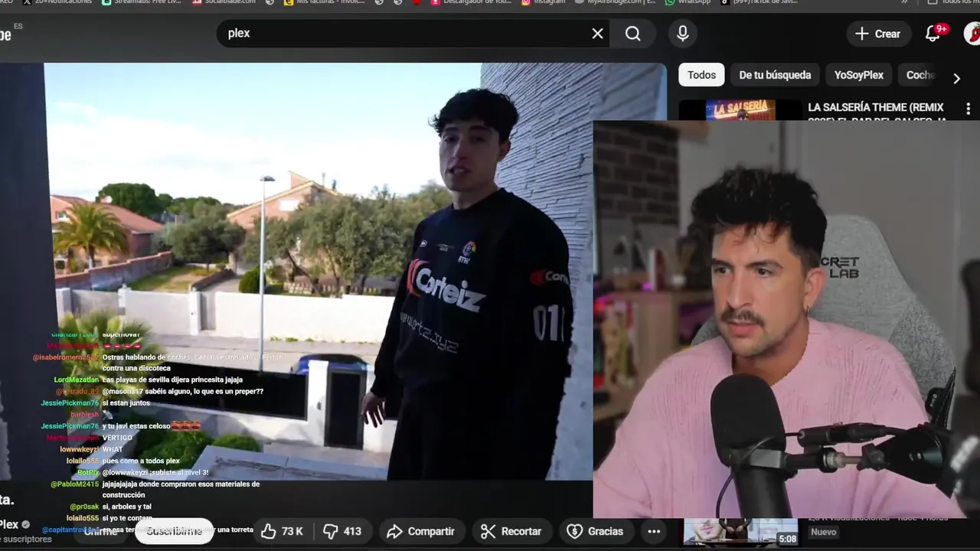Click the verified badge next to Plex
980x551 pixels.
26,525
